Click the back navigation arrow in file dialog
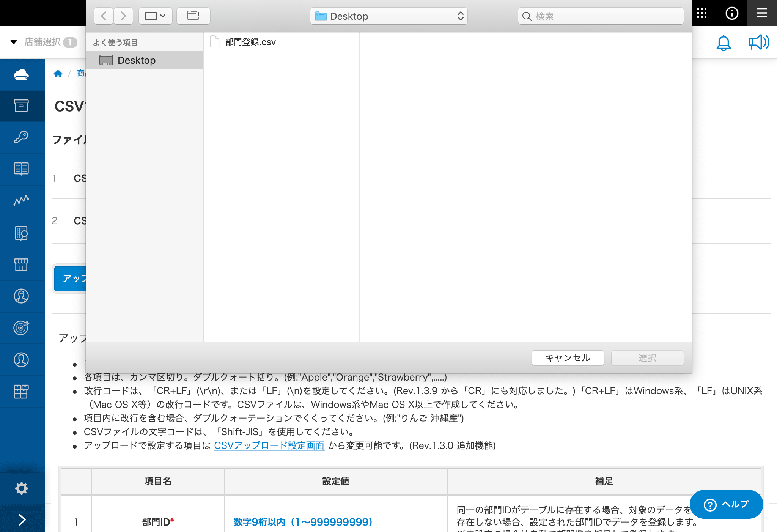777x532 pixels. click(104, 16)
